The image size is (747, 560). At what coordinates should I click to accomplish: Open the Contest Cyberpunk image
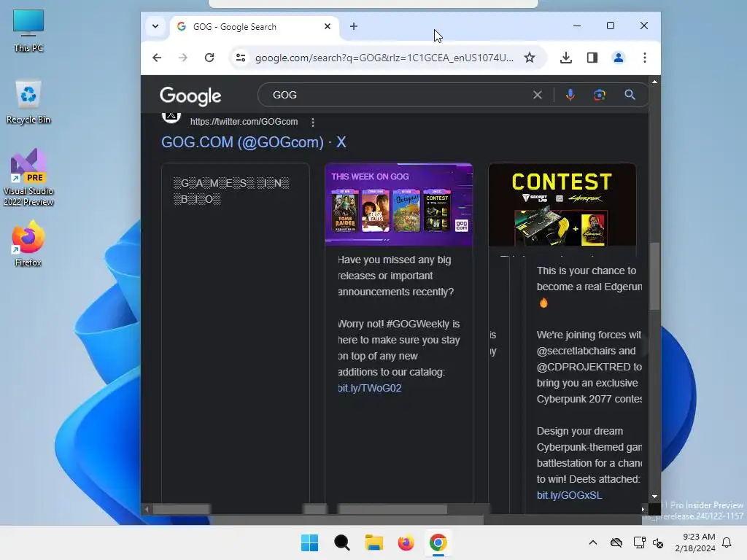[x=562, y=204]
